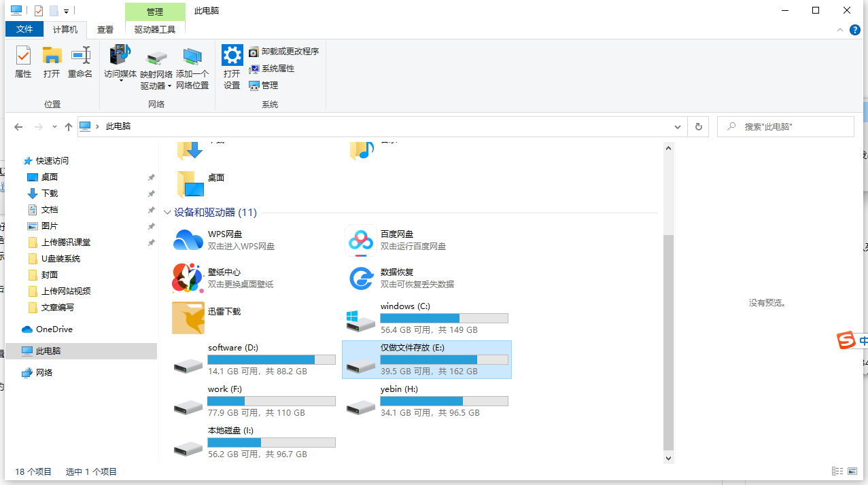Open the 文件 menu

point(24,29)
